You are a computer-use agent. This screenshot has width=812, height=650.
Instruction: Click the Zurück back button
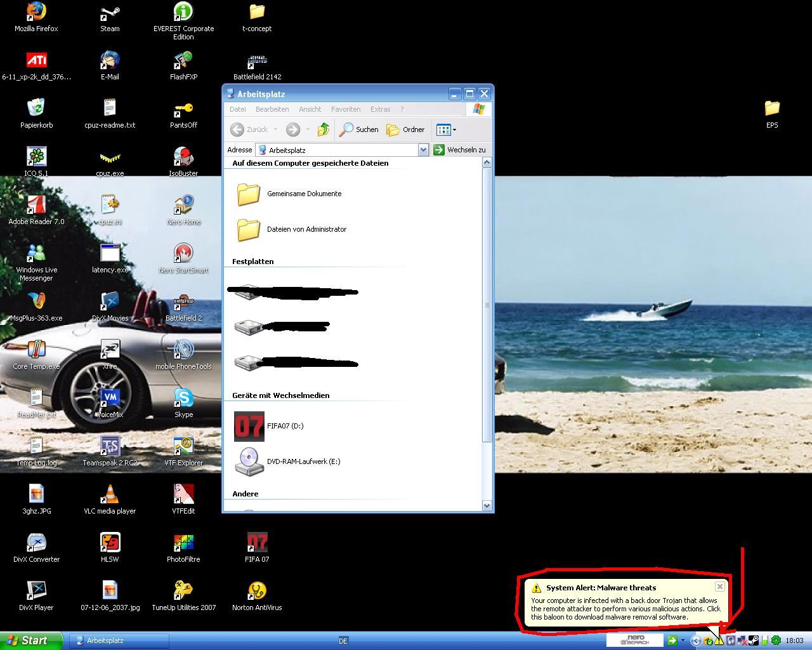click(249, 129)
